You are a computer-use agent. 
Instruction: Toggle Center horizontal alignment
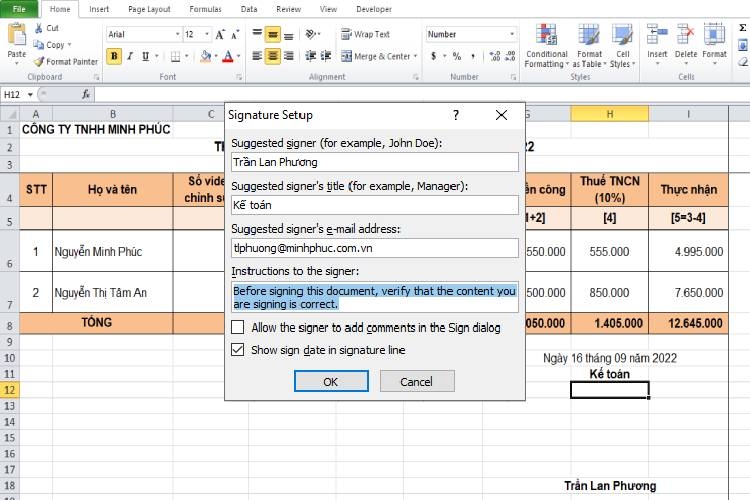[x=273, y=56]
